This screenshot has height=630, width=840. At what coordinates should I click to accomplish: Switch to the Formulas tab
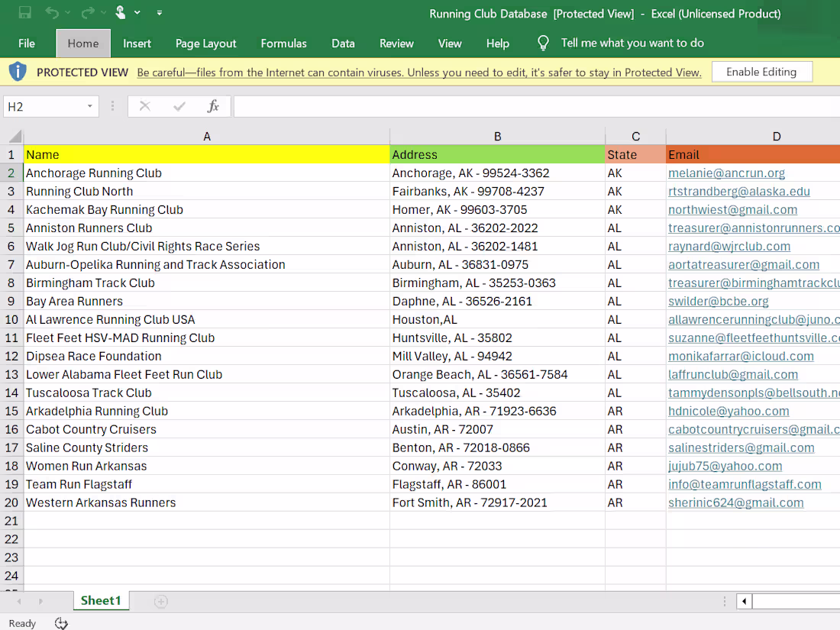tap(283, 44)
